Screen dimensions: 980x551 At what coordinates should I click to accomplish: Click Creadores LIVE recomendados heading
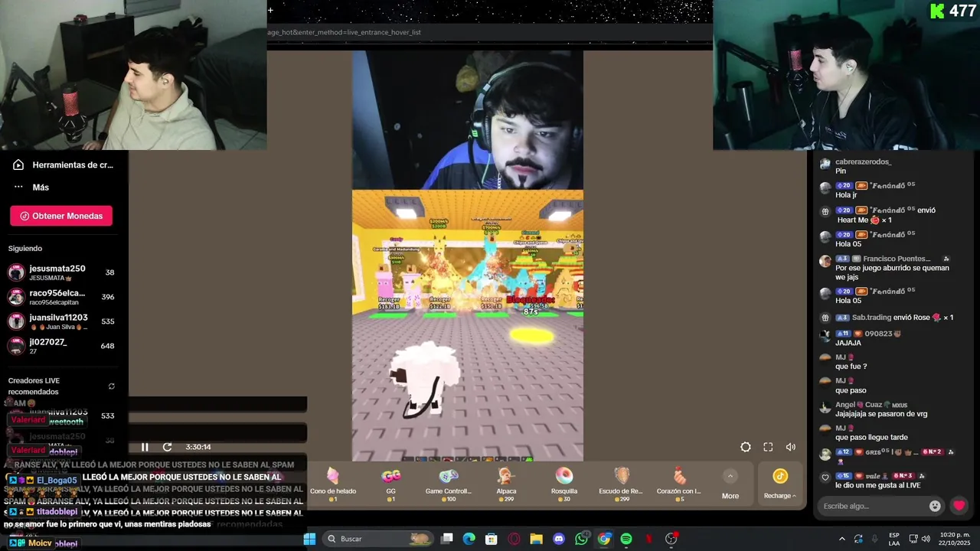(34, 386)
